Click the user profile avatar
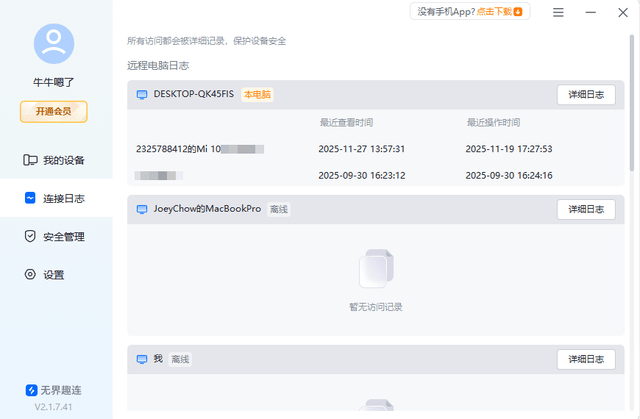This screenshot has height=419, width=640. 55,42
